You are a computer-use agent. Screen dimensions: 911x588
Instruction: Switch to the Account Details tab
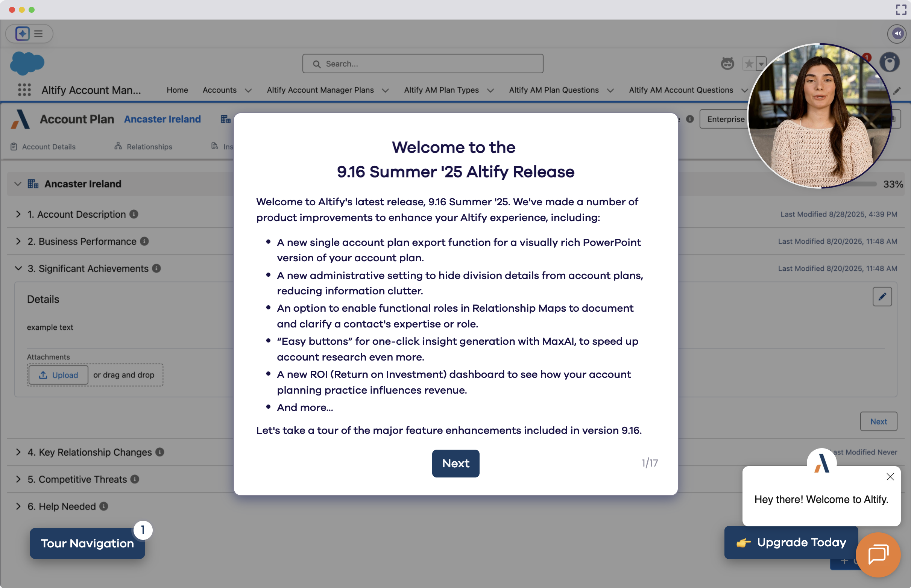43,147
